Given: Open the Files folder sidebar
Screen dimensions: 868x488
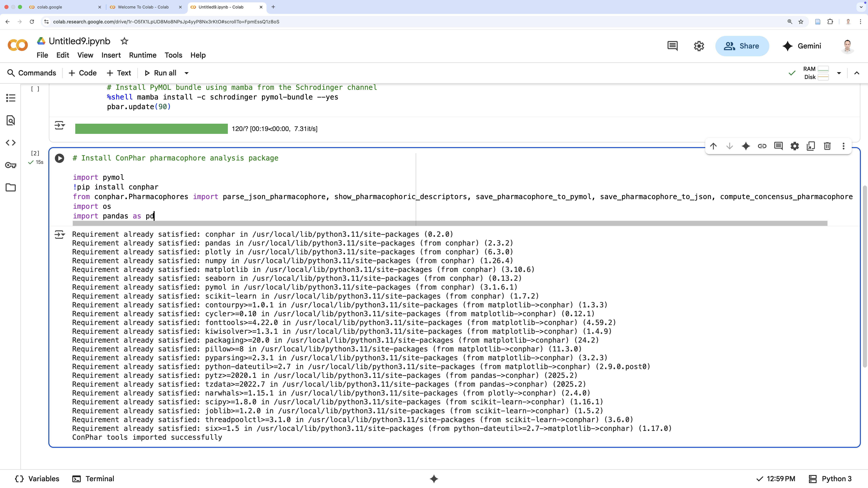Looking at the screenshot, I should (11, 188).
